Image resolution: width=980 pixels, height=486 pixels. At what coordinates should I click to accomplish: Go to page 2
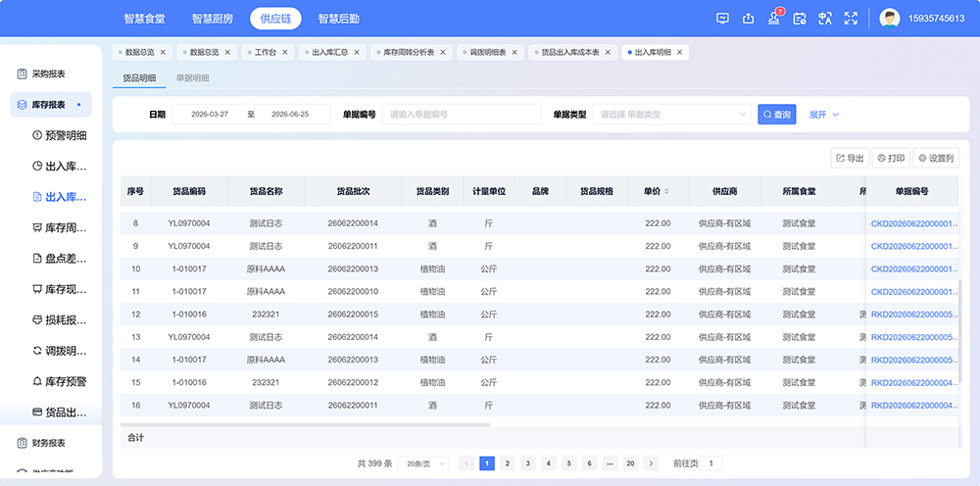508,463
